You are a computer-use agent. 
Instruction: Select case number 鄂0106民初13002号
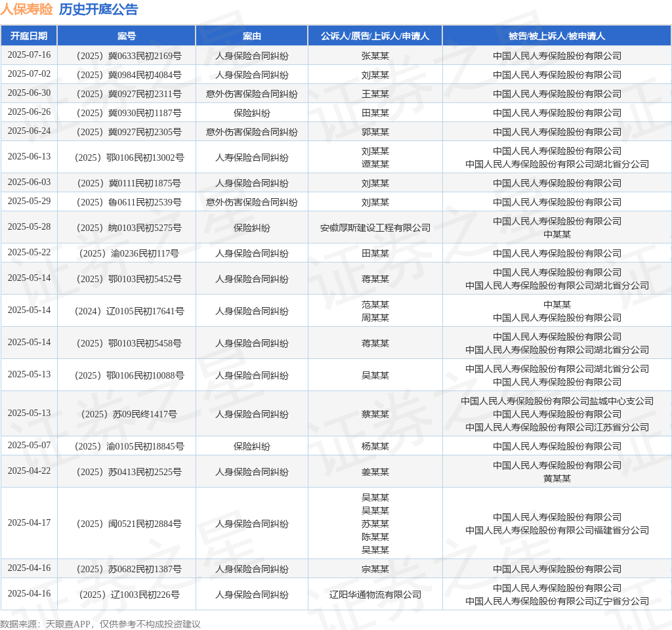[129, 157]
